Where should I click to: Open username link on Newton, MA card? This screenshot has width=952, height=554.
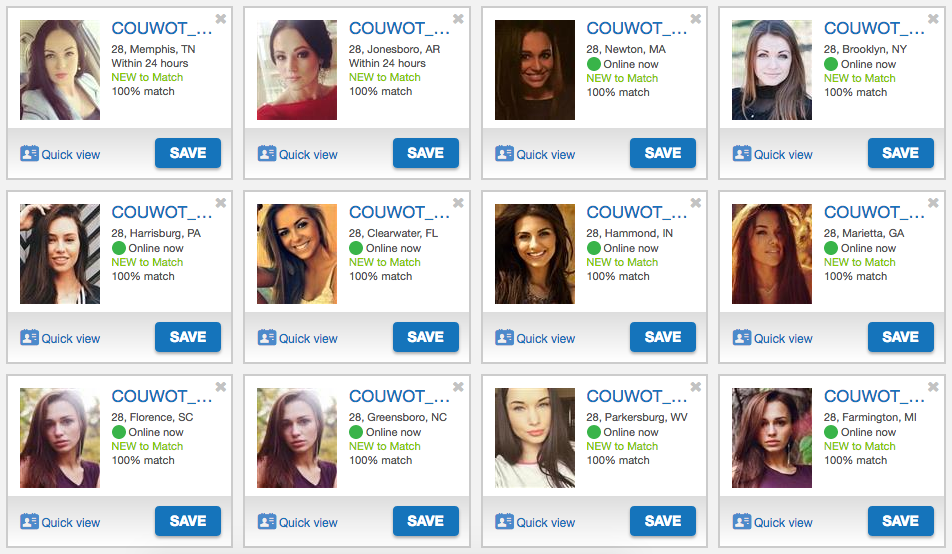coord(636,29)
